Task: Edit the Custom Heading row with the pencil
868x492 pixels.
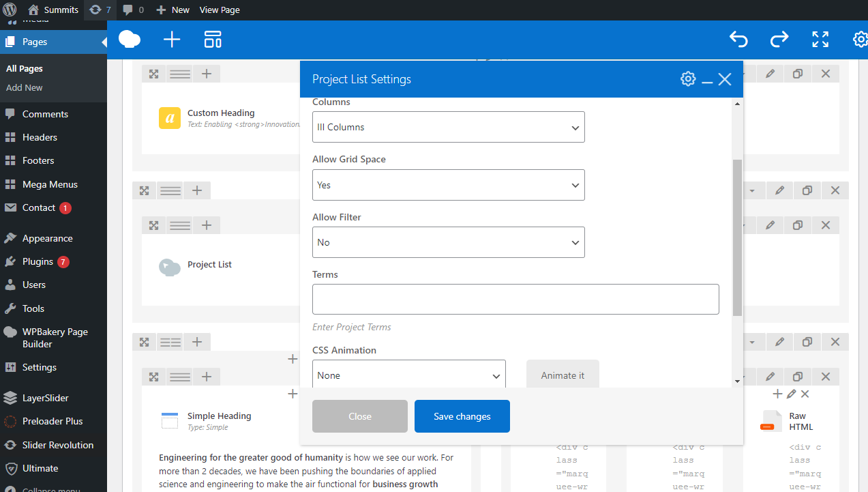Action: pos(770,74)
